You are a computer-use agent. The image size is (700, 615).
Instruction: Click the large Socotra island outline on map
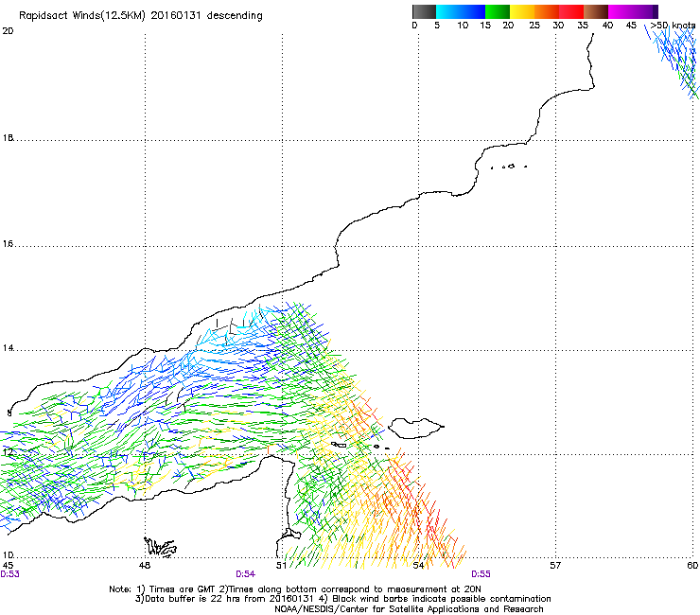[x=416, y=429]
